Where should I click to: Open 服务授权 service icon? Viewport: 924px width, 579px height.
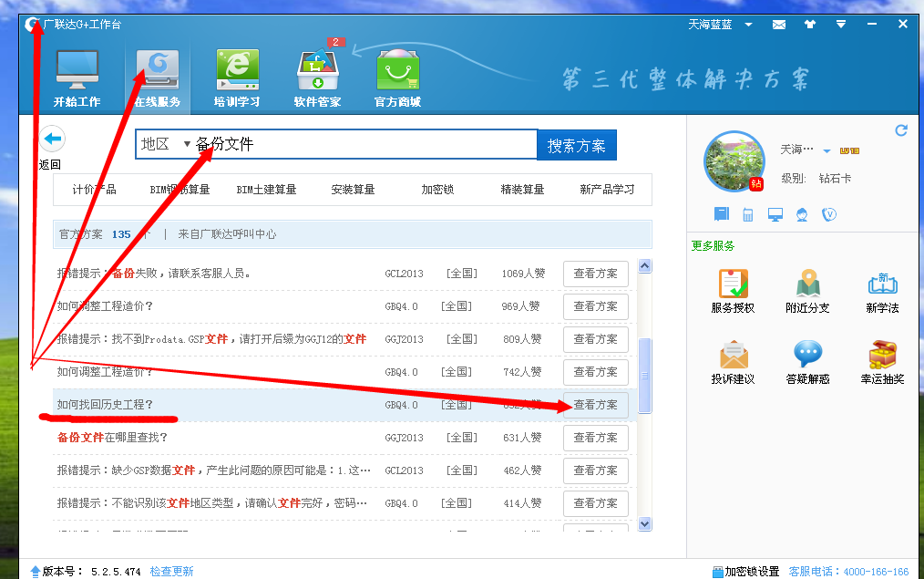(733, 284)
